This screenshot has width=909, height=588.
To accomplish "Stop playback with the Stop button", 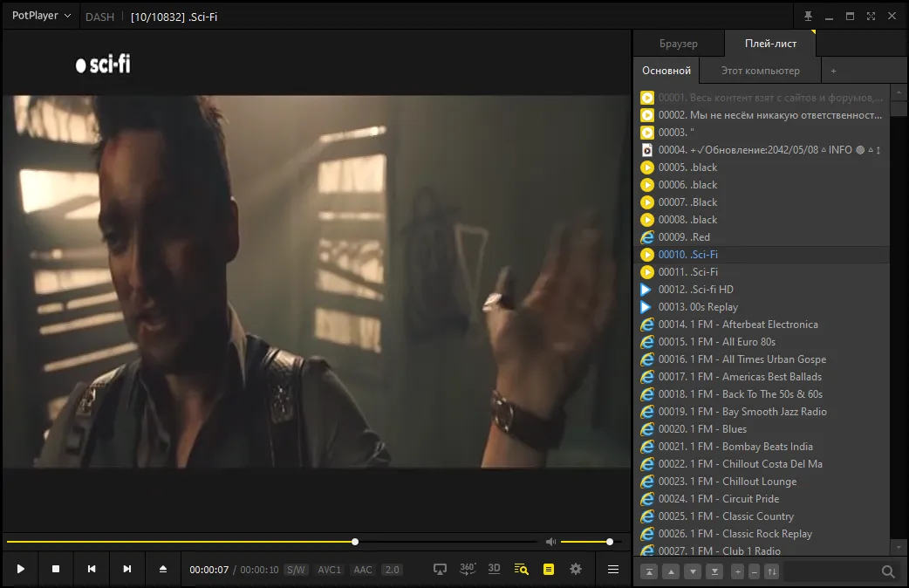I will 56,569.
